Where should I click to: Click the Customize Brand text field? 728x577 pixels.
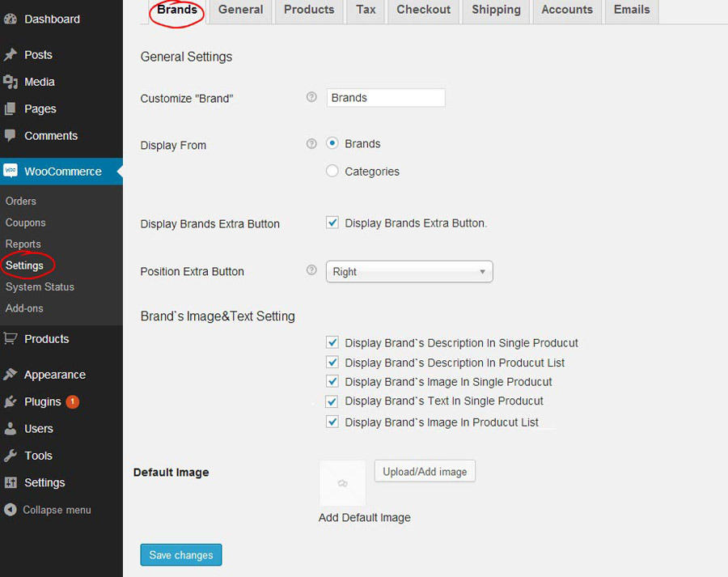point(386,98)
